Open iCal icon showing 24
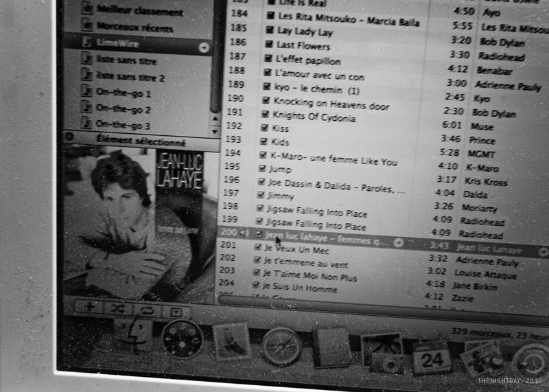The image size is (549, 392). pyautogui.click(x=432, y=358)
